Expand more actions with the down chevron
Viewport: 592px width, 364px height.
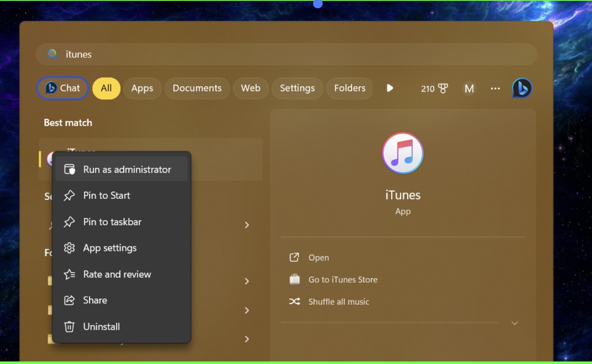point(514,323)
